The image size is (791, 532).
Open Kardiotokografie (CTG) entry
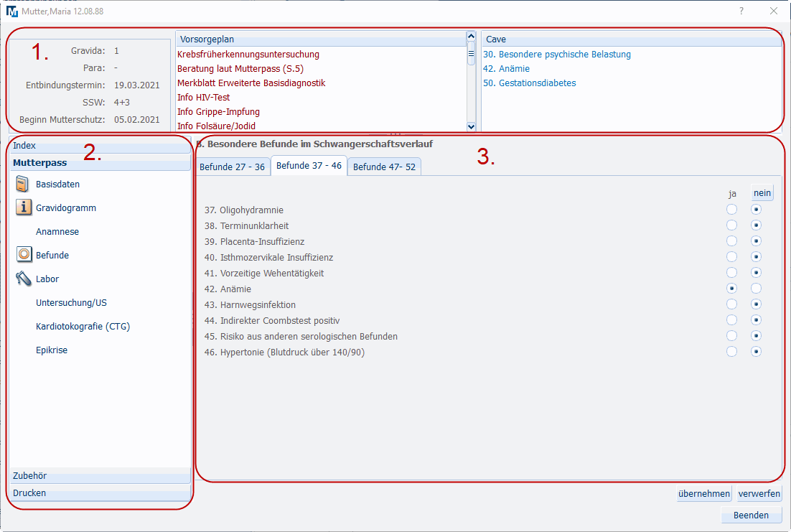(x=83, y=326)
